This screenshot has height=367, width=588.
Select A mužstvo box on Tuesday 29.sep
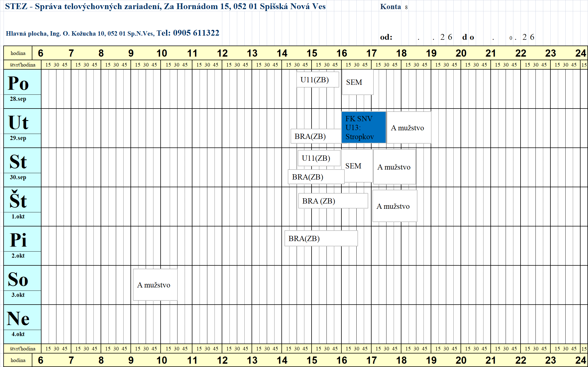pyautogui.click(x=409, y=128)
